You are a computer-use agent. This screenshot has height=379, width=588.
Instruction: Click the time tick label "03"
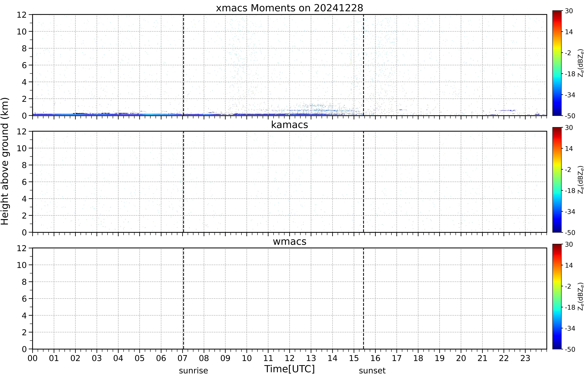(x=97, y=358)
